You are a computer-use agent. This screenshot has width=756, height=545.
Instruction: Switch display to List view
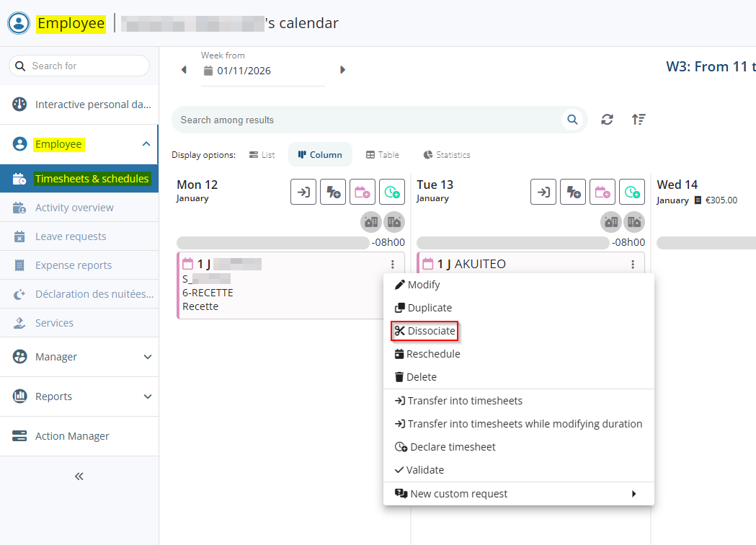pyautogui.click(x=262, y=155)
